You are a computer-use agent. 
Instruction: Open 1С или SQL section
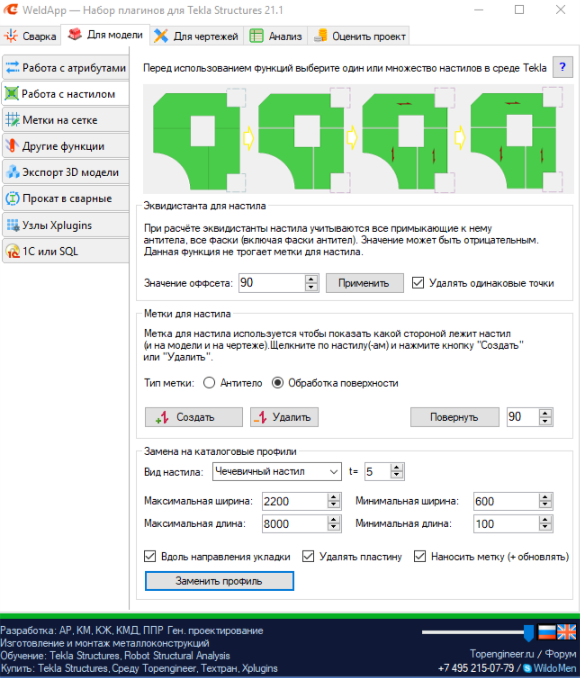[66, 251]
